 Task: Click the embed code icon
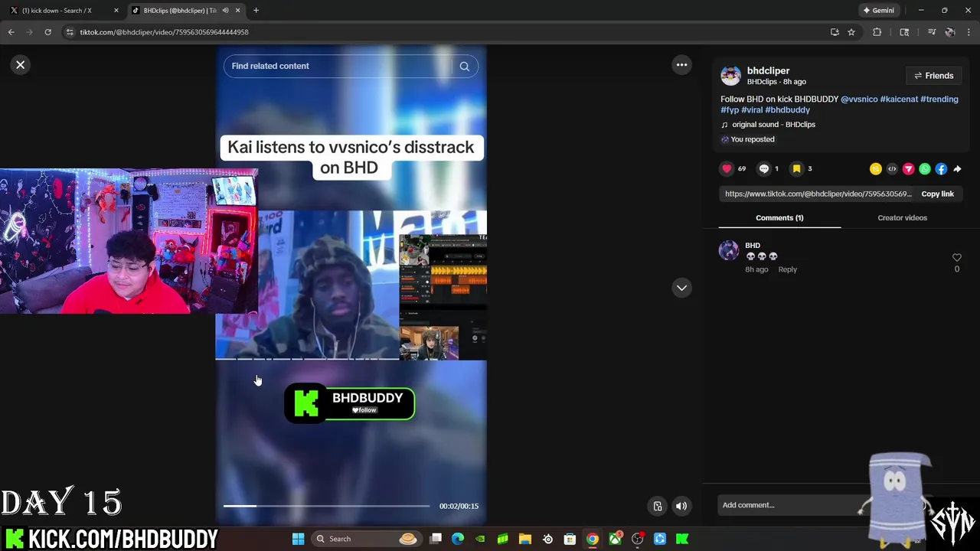(892, 169)
